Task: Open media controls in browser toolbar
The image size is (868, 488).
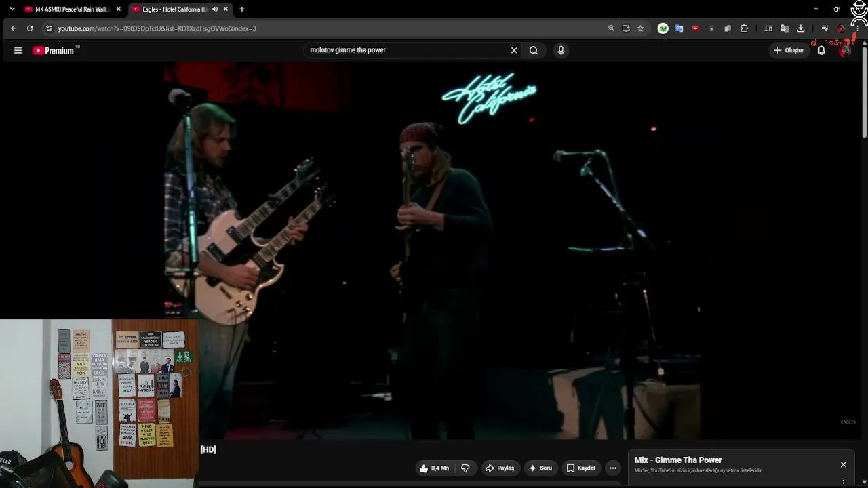Action: (x=825, y=28)
